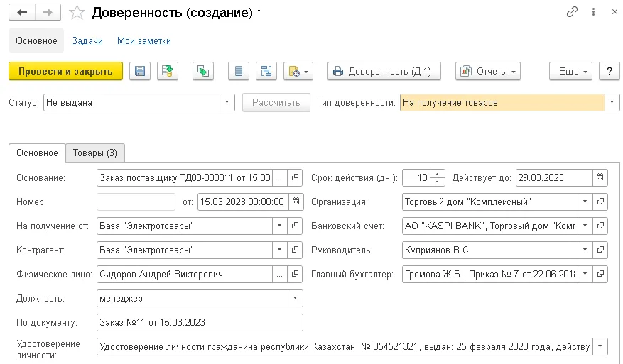Expand the Статус dropdown
This screenshot has width=623, height=364.
pyautogui.click(x=227, y=102)
